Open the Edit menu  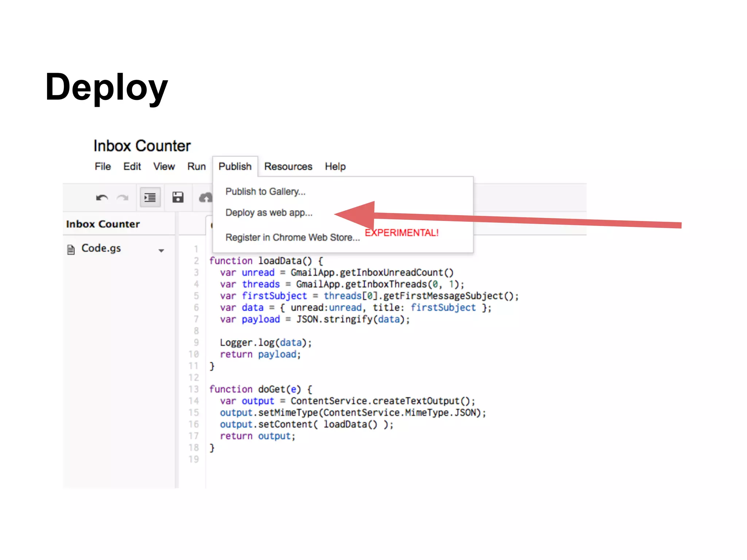point(132,167)
